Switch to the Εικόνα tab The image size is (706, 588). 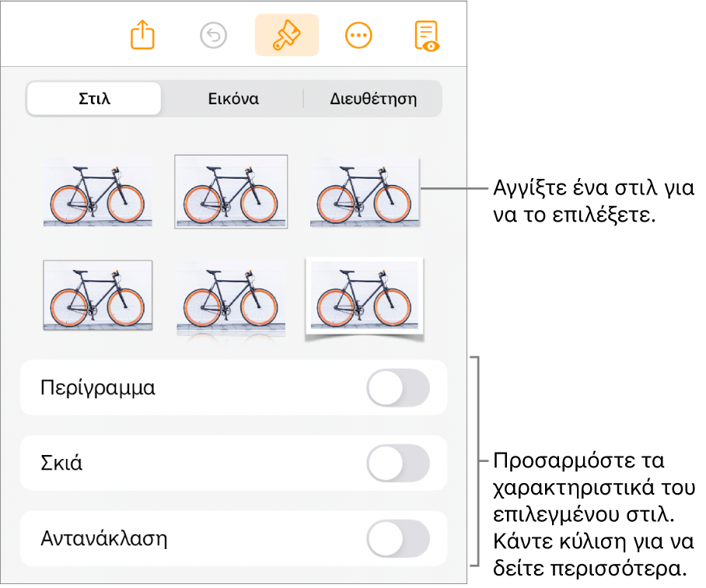pos(233,99)
